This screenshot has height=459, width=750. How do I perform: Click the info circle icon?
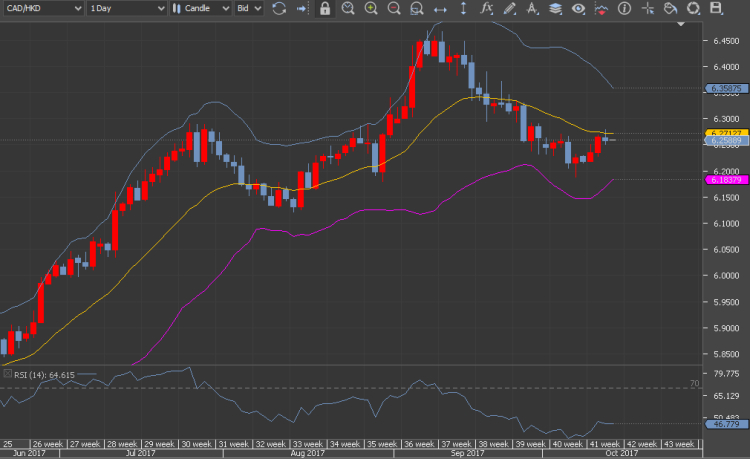point(623,9)
